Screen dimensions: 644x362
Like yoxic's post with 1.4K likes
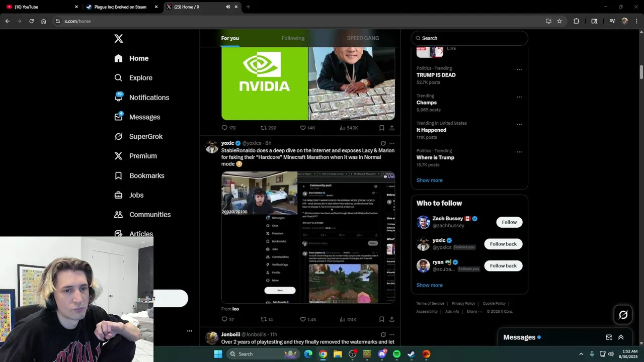pyautogui.click(x=308, y=319)
